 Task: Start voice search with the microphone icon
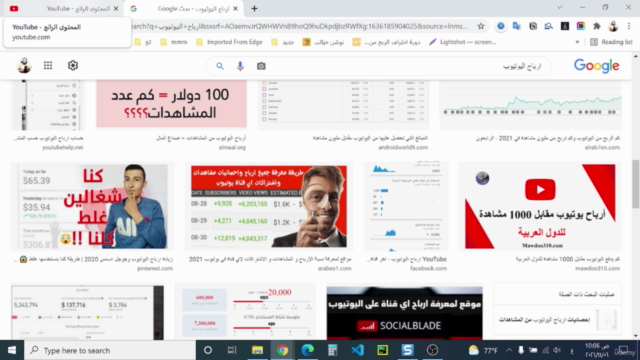pos(240,66)
